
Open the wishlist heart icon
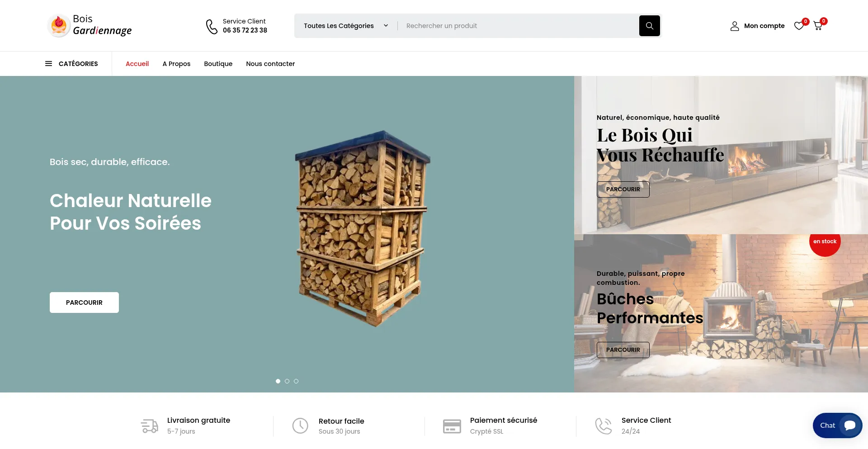coord(799,26)
